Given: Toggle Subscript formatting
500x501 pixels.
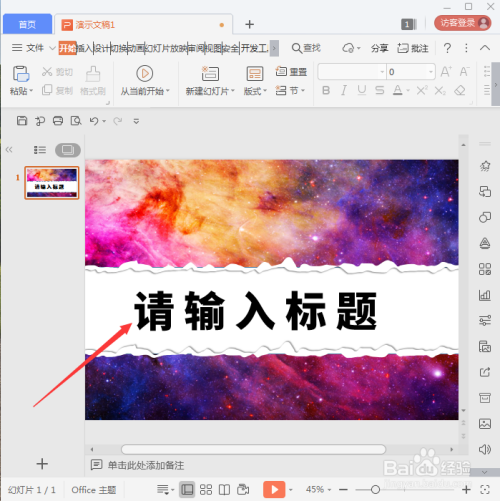Looking at the screenshot, I should (440, 90).
